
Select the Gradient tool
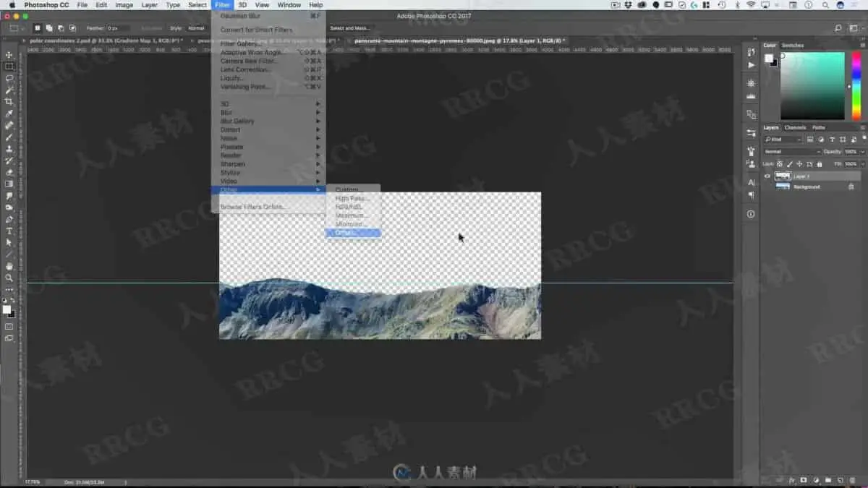tap(9, 184)
